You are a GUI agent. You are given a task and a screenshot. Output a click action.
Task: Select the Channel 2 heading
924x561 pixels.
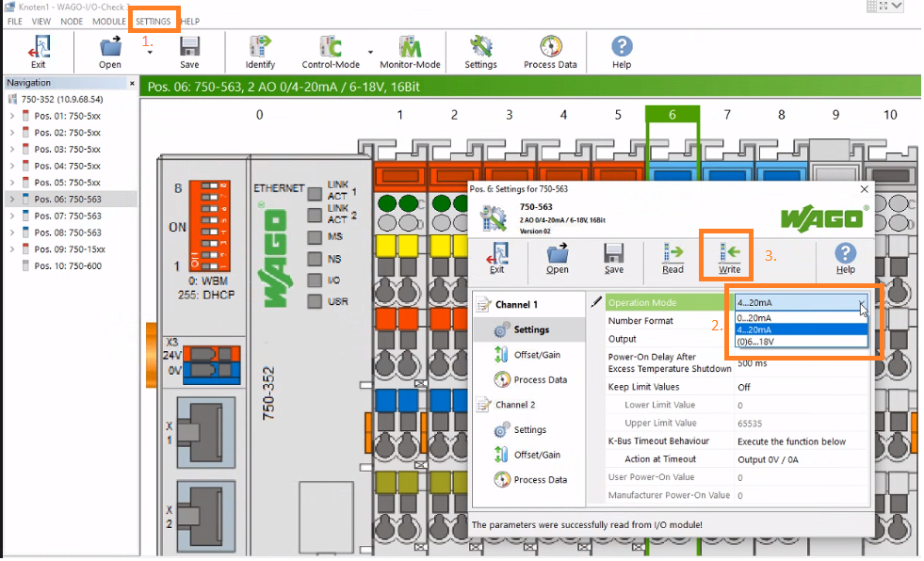(515, 405)
